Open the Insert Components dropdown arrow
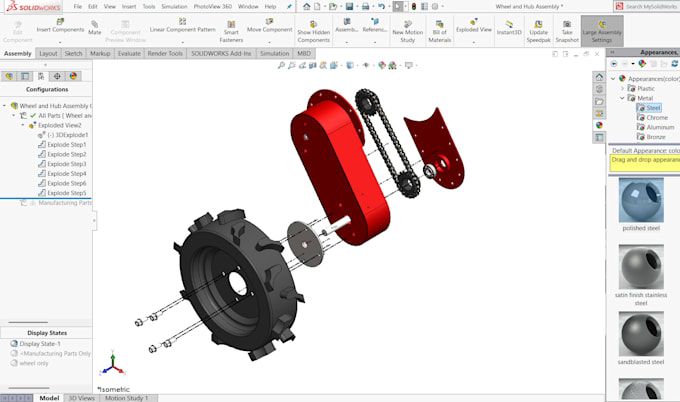Screen dimensions: 680x402 (60, 42)
